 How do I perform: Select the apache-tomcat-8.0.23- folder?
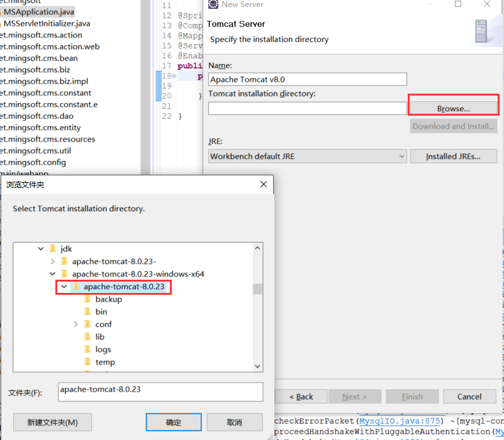point(114,261)
